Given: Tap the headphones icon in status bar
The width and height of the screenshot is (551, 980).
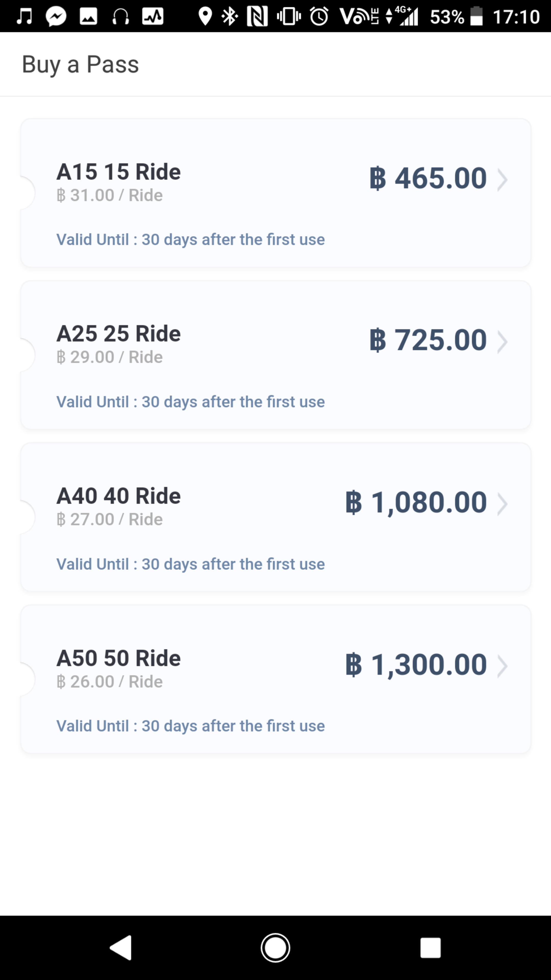Looking at the screenshot, I should (x=121, y=16).
